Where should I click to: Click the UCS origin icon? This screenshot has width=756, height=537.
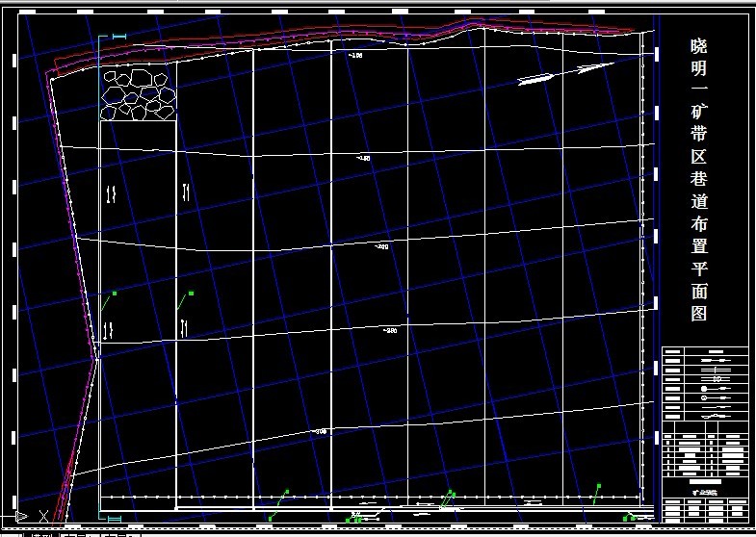point(21,516)
